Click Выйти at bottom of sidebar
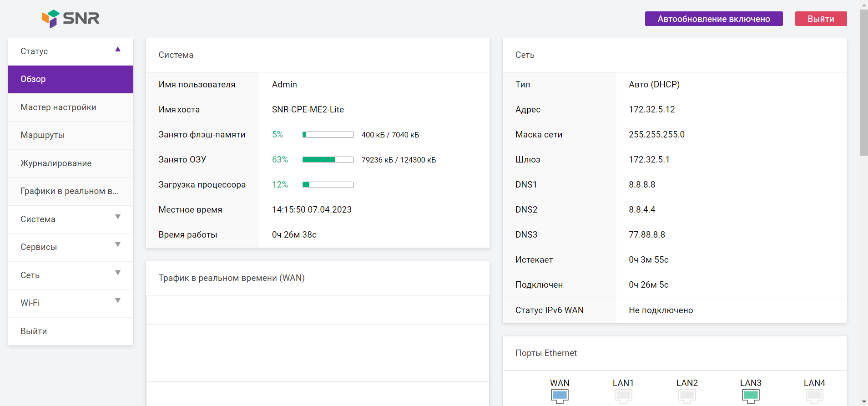The image size is (868, 406). (71, 331)
